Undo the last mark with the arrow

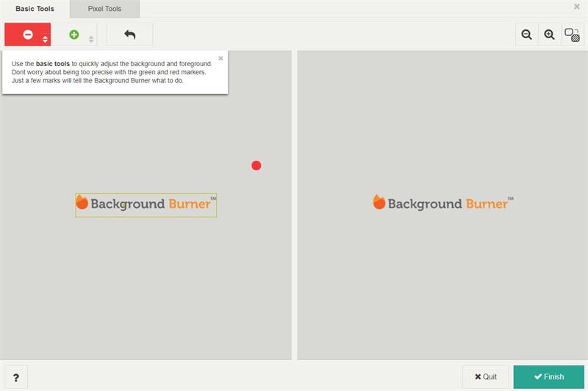pos(130,35)
